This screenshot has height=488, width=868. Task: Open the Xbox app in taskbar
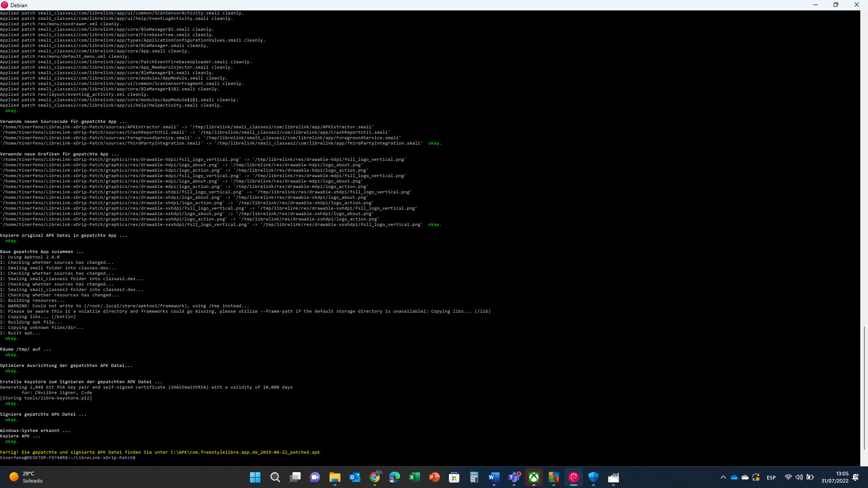coord(534,477)
